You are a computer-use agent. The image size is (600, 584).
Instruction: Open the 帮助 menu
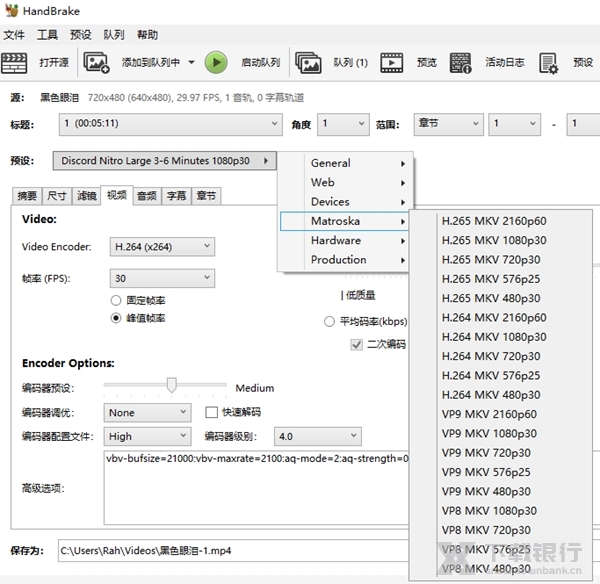(x=147, y=35)
